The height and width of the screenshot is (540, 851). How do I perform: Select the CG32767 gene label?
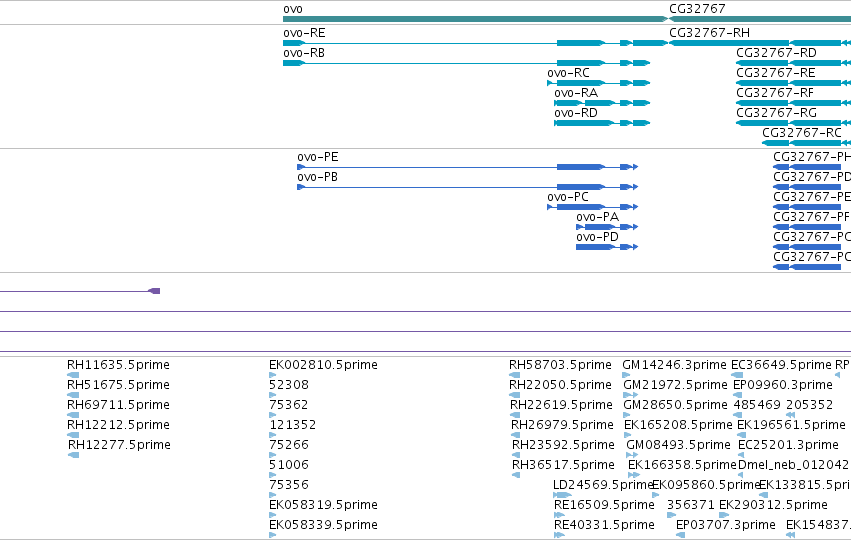(697, 9)
